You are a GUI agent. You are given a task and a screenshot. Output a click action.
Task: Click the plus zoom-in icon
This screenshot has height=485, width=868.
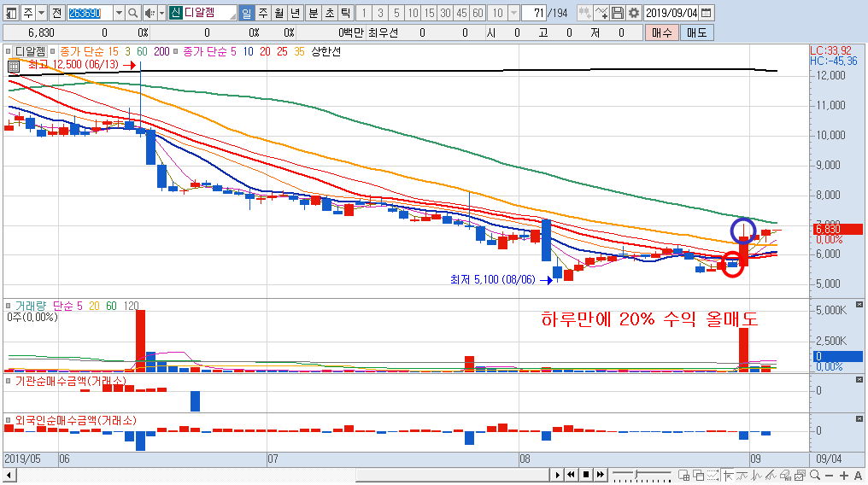coord(843,476)
